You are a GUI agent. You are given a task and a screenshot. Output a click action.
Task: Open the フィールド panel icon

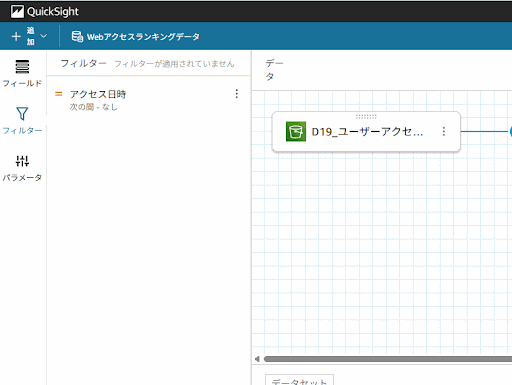coord(22,67)
